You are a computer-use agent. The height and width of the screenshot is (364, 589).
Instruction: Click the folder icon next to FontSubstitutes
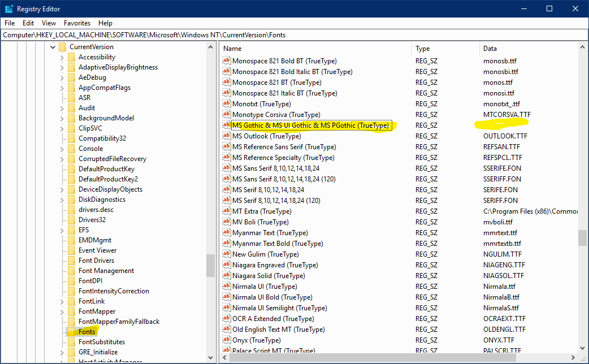(x=71, y=342)
